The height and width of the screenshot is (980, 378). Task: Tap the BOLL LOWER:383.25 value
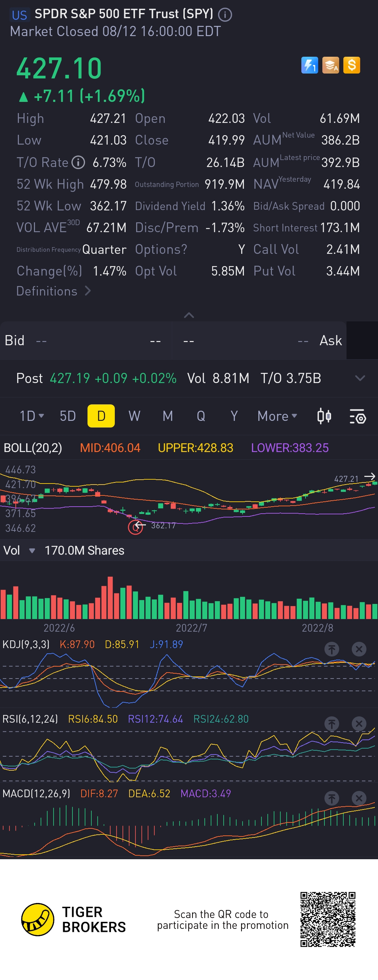pyautogui.click(x=290, y=448)
